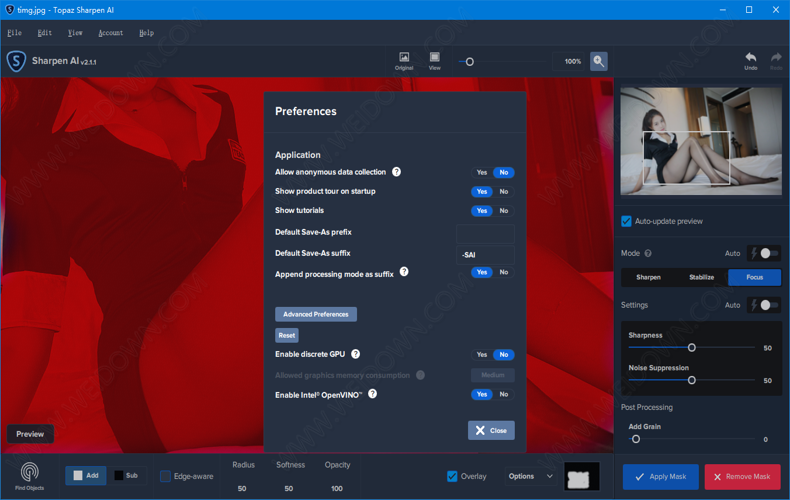790x500 pixels.
Task: Uncheck the Overlay checkbox
Action: tap(452, 476)
